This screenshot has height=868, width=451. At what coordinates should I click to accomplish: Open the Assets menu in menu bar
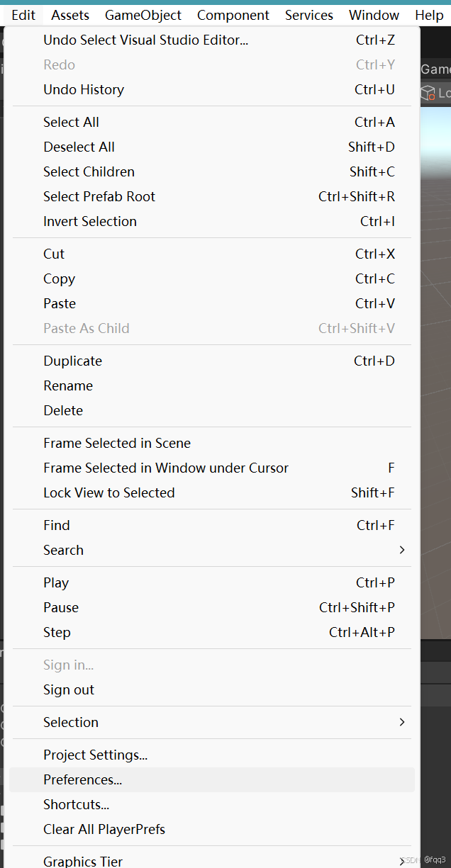70,15
